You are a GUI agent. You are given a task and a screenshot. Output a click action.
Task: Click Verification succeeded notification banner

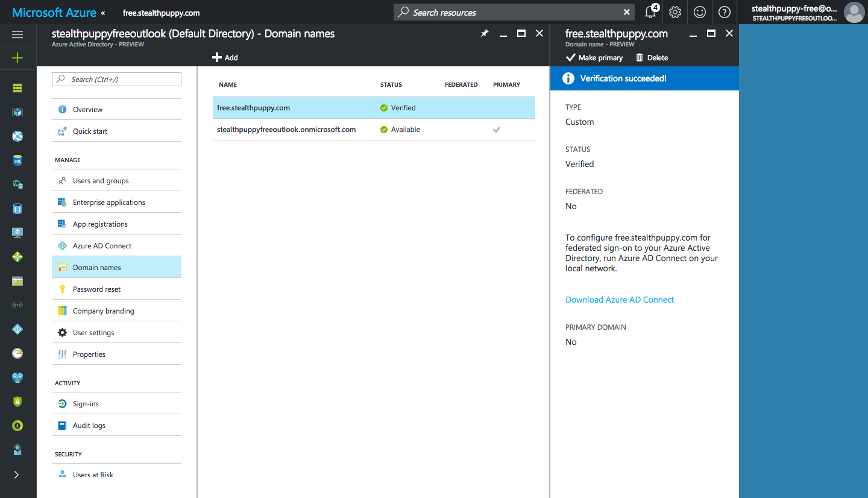644,78
